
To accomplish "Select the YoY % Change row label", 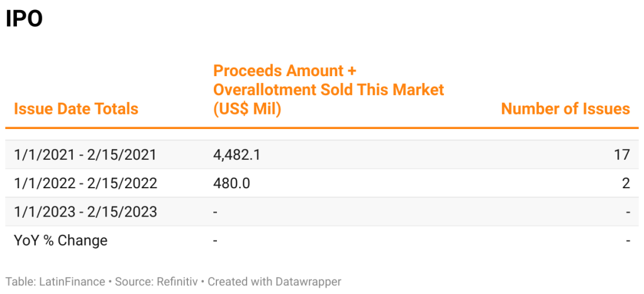I will [60, 240].
